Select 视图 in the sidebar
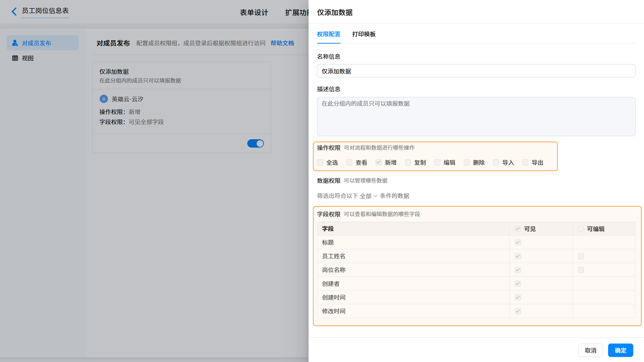644x362 pixels. coord(43,58)
